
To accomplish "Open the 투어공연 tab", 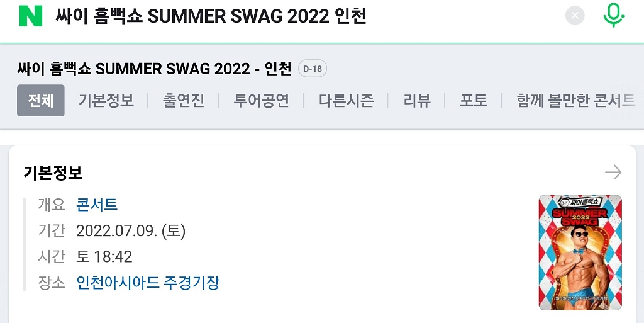I will coord(261,100).
